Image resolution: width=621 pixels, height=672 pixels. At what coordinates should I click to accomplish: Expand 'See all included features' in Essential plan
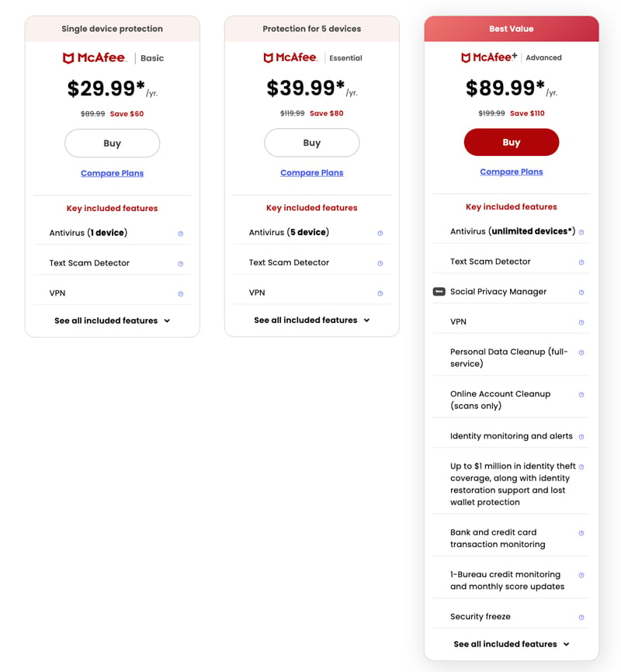pos(312,320)
